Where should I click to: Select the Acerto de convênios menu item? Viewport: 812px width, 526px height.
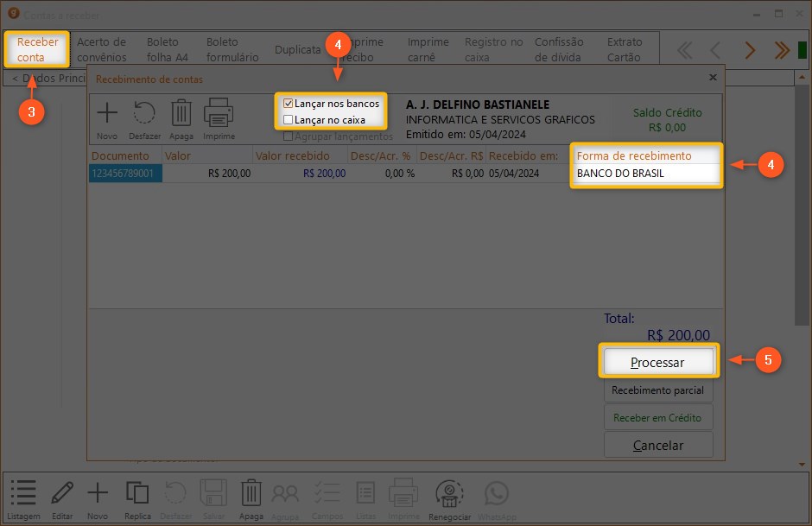click(x=101, y=50)
